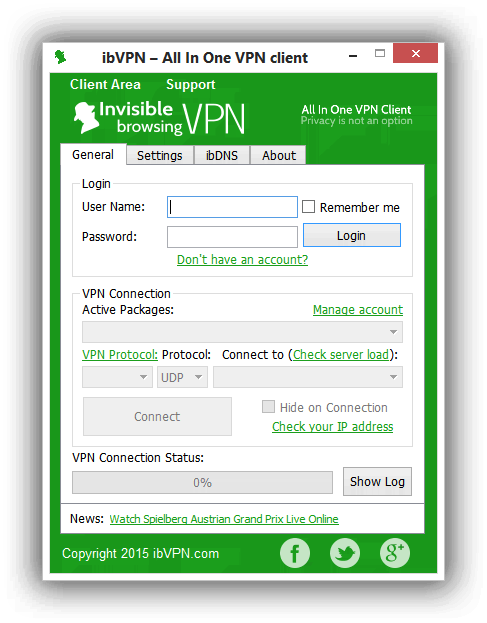The height and width of the screenshot is (623, 487).
Task: Expand the Connect to server dropdown
Action: (x=308, y=377)
